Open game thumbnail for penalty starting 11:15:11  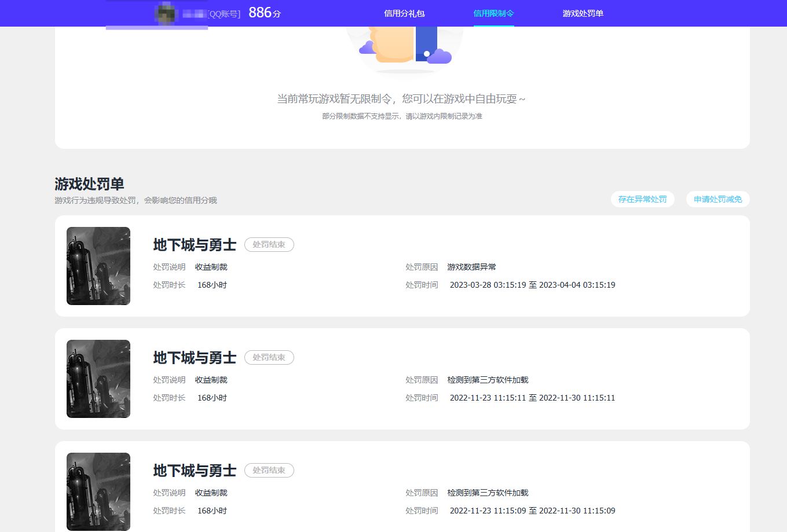(98, 379)
